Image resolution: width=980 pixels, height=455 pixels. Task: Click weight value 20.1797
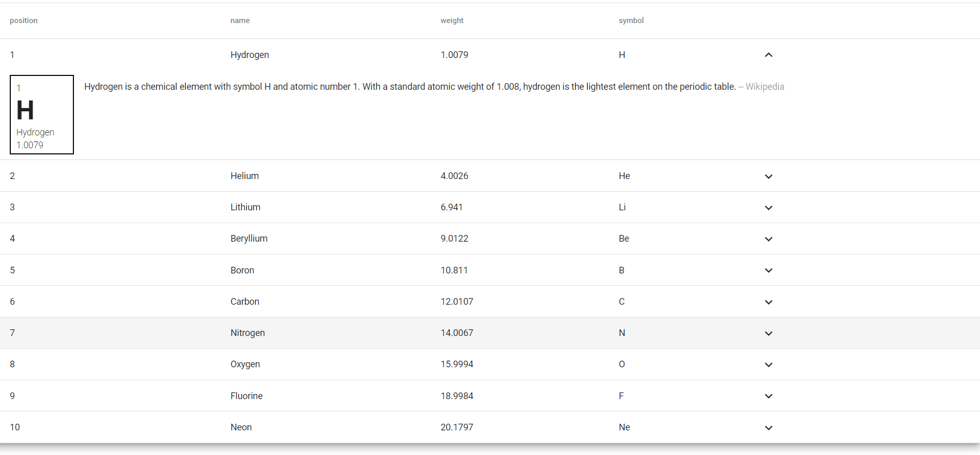[x=457, y=427]
